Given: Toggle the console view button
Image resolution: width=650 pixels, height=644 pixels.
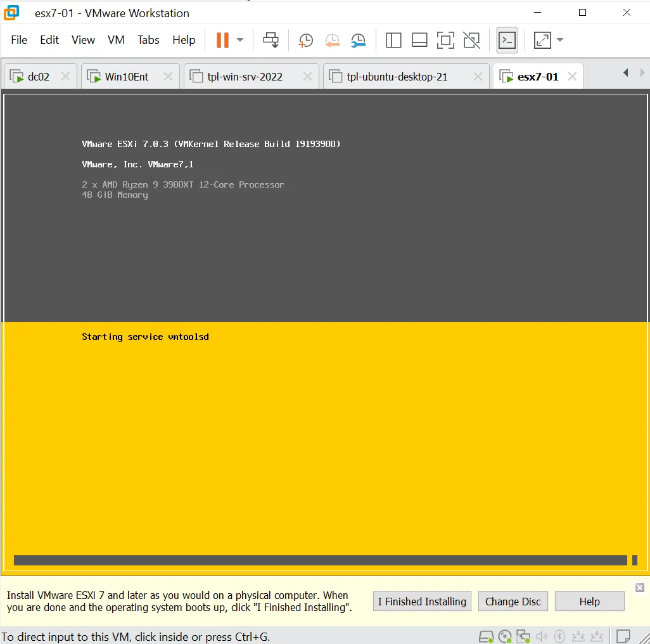Looking at the screenshot, I should click(507, 40).
